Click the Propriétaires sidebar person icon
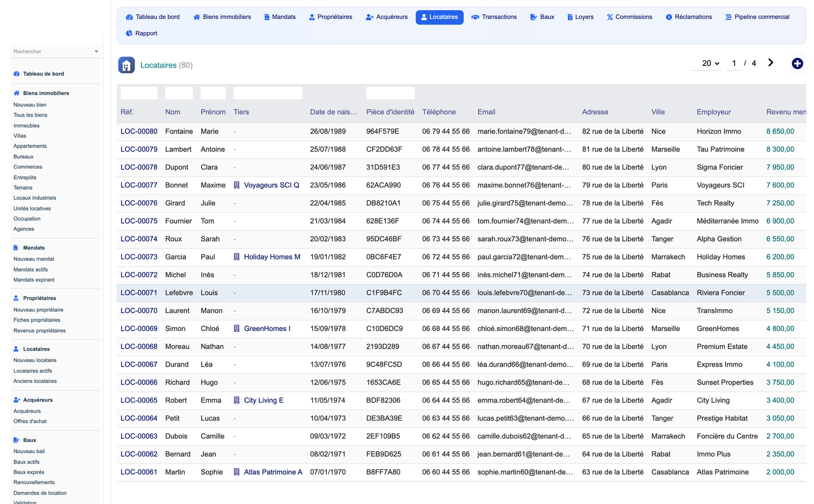Screen dimensions: 814x504 16,298
